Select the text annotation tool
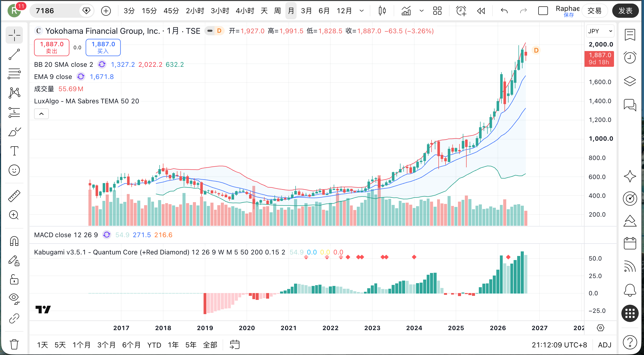 pyautogui.click(x=14, y=151)
